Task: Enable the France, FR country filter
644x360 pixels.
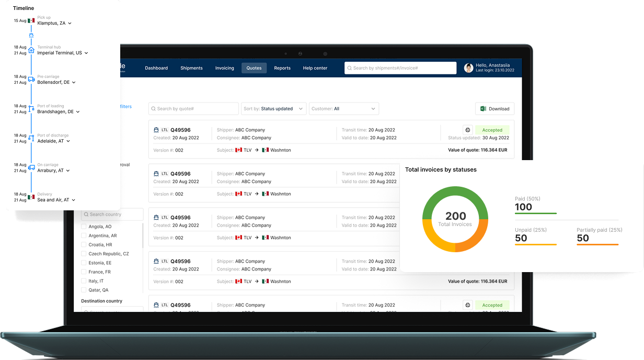Action: click(x=84, y=272)
